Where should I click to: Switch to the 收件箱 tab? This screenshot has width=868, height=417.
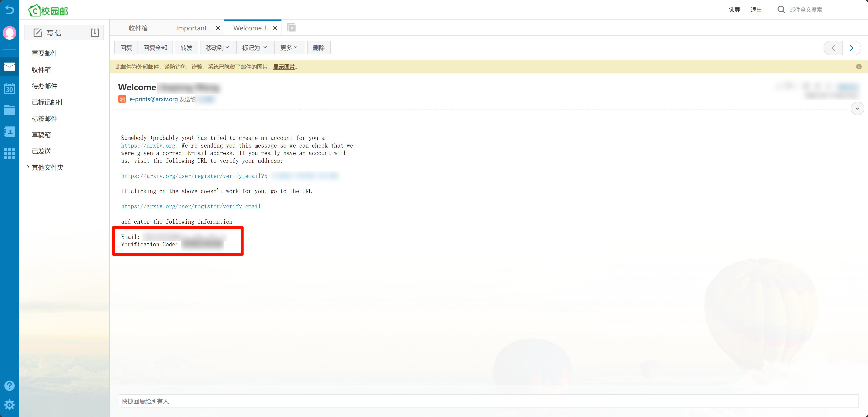(138, 28)
